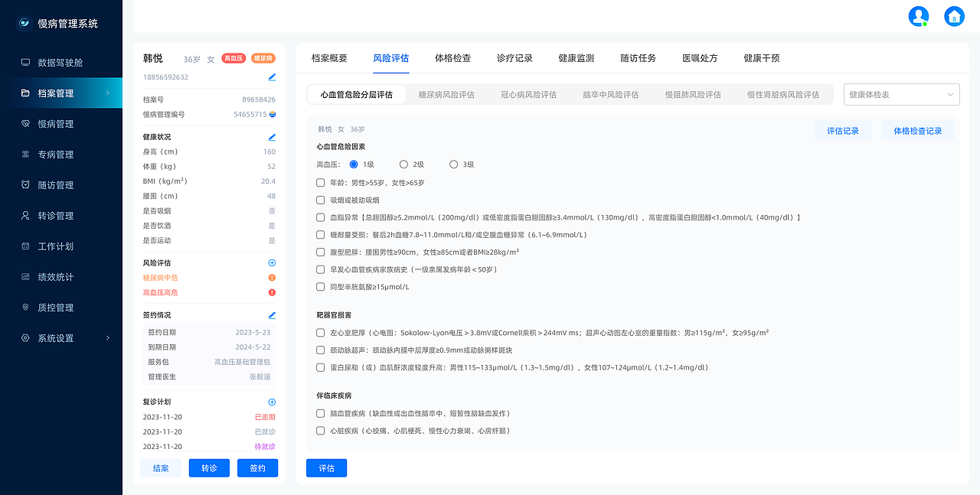Expand 档案管理 submenu chevron
This screenshot has width=980, height=495.
(107, 93)
